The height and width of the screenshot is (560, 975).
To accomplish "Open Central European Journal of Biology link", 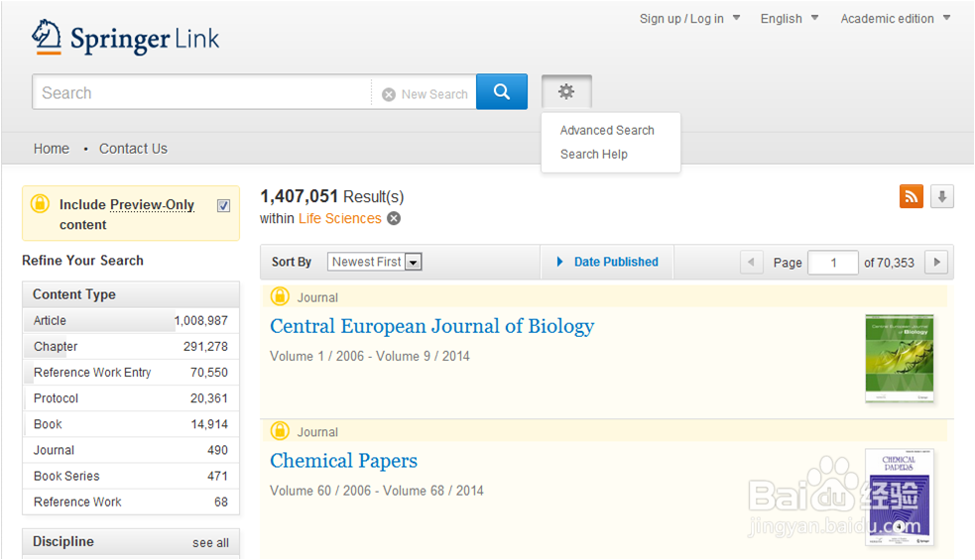I will (x=431, y=326).
